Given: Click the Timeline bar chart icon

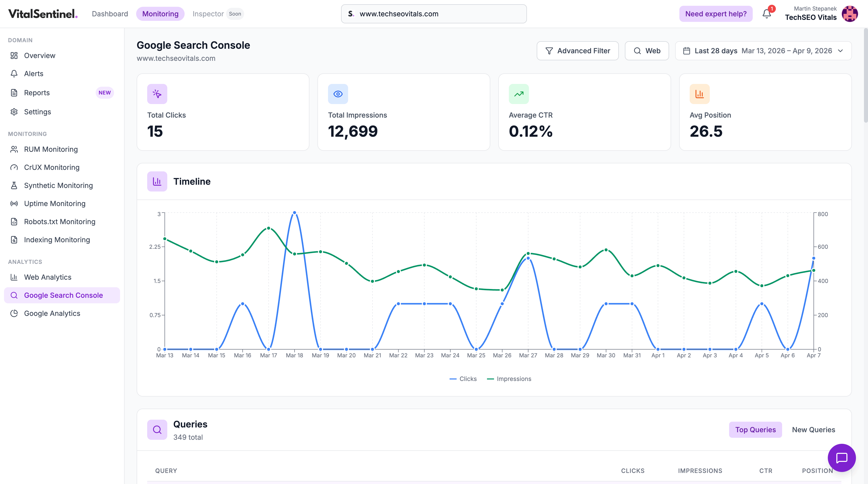Looking at the screenshot, I should [x=157, y=181].
